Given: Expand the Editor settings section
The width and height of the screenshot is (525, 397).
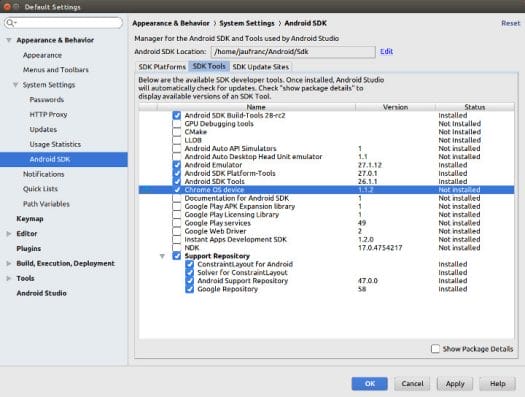Looking at the screenshot, I should pyautogui.click(x=9, y=234).
